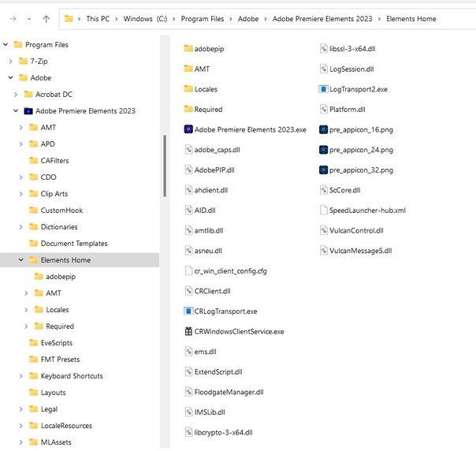Expand the Keyboard Shortcuts tree node
476x451 pixels.
(x=21, y=376)
